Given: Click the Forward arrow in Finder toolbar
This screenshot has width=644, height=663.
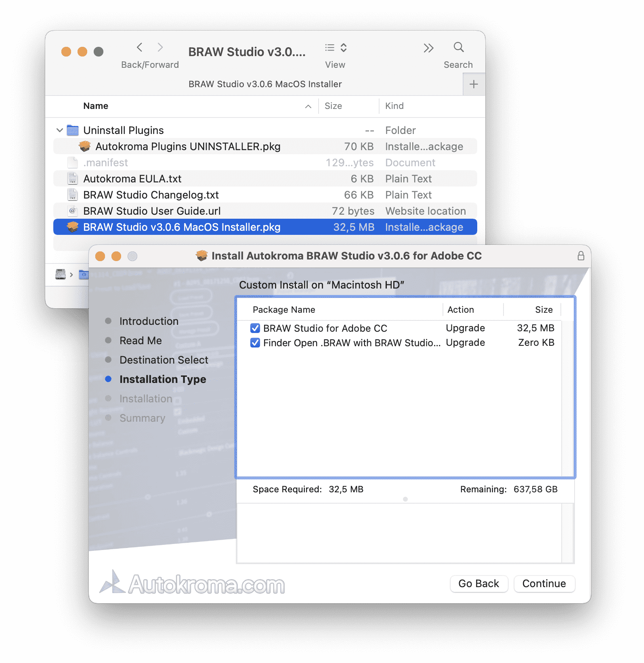Looking at the screenshot, I should pos(160,48).
